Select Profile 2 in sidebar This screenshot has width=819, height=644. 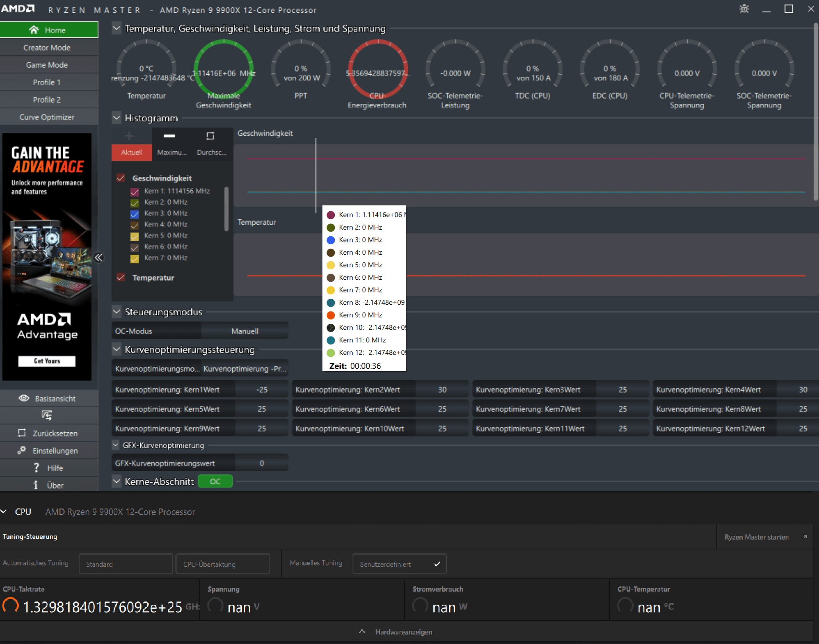pos(49,100)
